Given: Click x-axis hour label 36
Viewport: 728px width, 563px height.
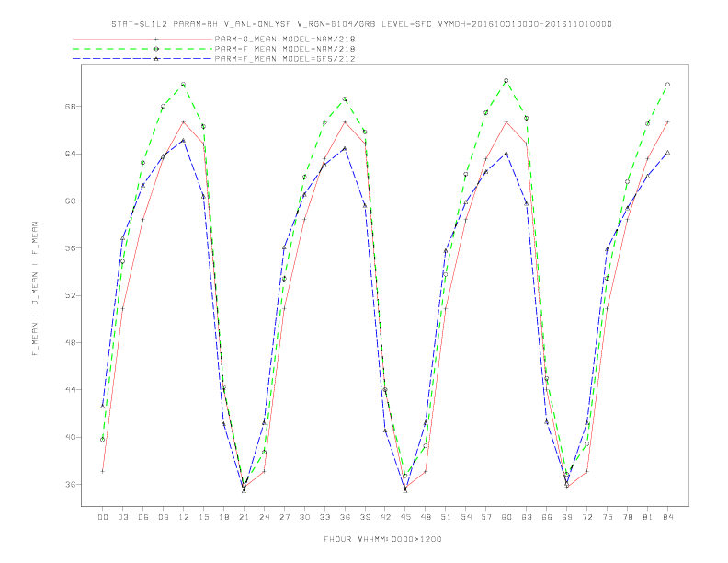Looking at the screenshot, I should (x=345, y=517).
